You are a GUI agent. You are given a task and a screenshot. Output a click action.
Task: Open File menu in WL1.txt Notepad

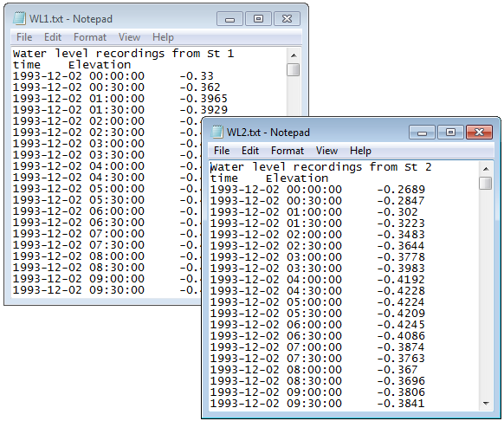coord(24,37)
